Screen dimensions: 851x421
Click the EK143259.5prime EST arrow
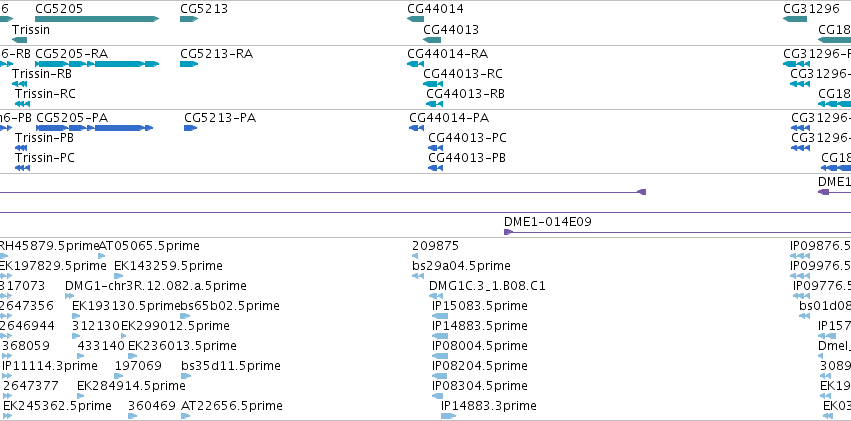[x=119, y=276]
